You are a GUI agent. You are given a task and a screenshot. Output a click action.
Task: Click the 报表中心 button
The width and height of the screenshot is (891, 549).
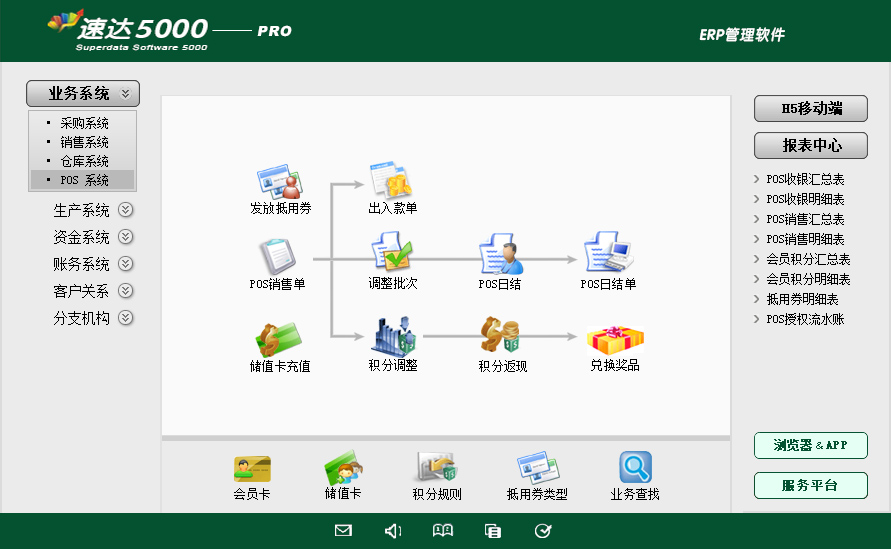coord(811,145)
